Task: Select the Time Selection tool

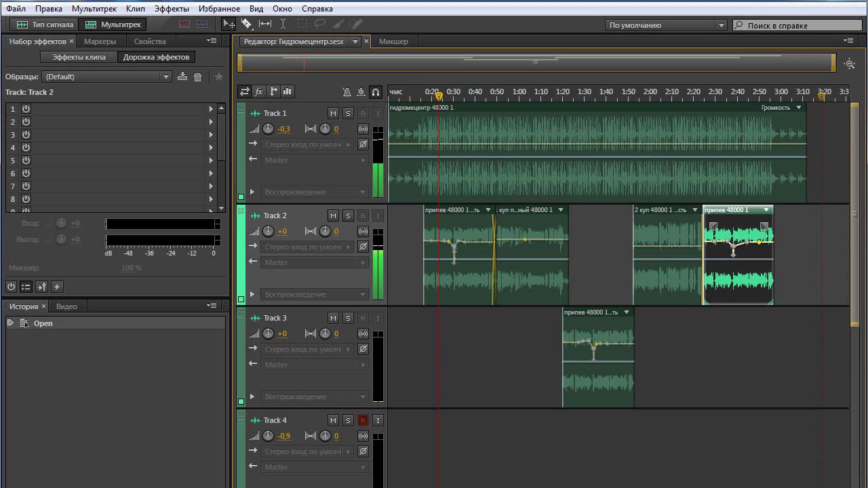Action: coord(283,24)
